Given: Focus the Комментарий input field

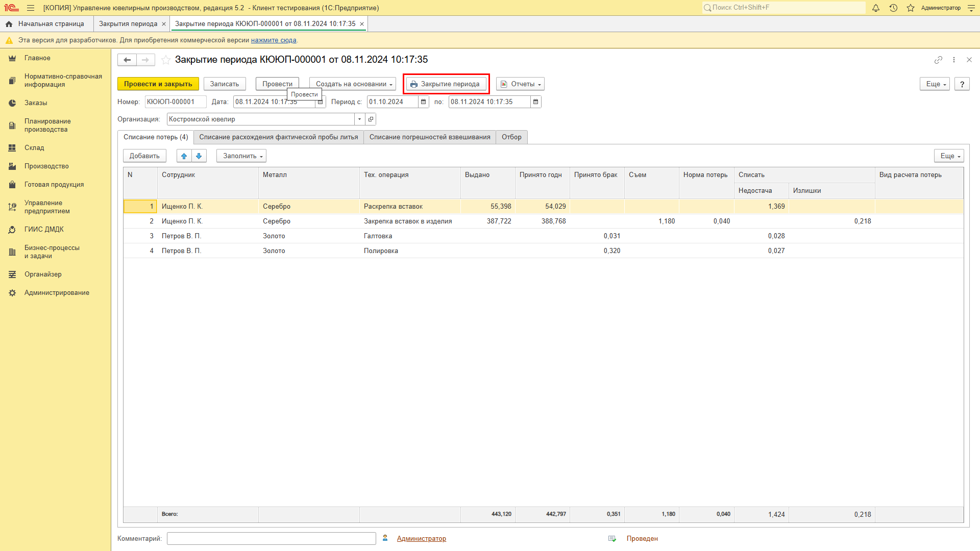Looking at the screenshot, I should coord(272,539).
